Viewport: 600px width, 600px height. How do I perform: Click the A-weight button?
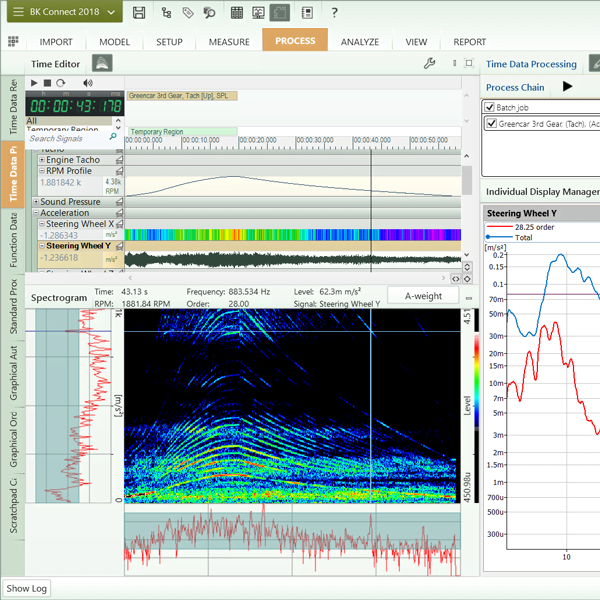click(421, 296)
